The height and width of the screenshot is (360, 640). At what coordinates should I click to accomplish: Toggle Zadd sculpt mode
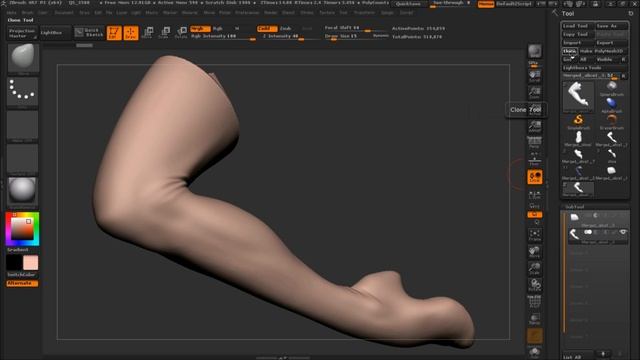pyautogui.click(x=267, y=29)
